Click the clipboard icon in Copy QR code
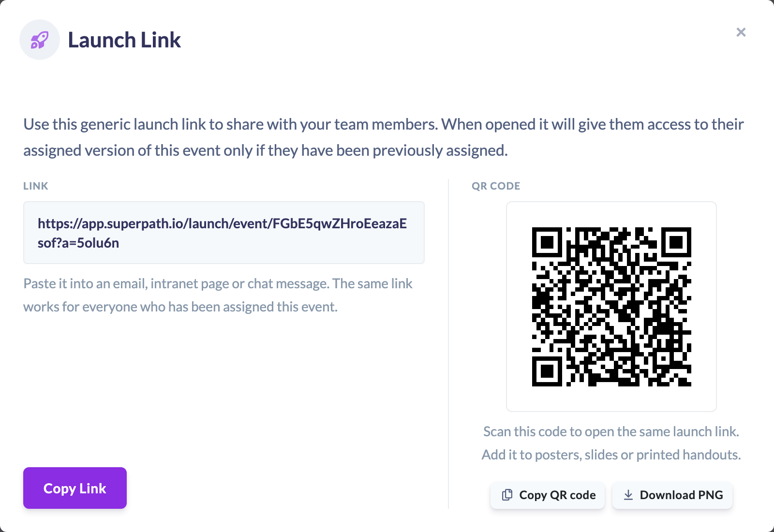Viewport: 774px width, 532px height. (x=507, y=495)
